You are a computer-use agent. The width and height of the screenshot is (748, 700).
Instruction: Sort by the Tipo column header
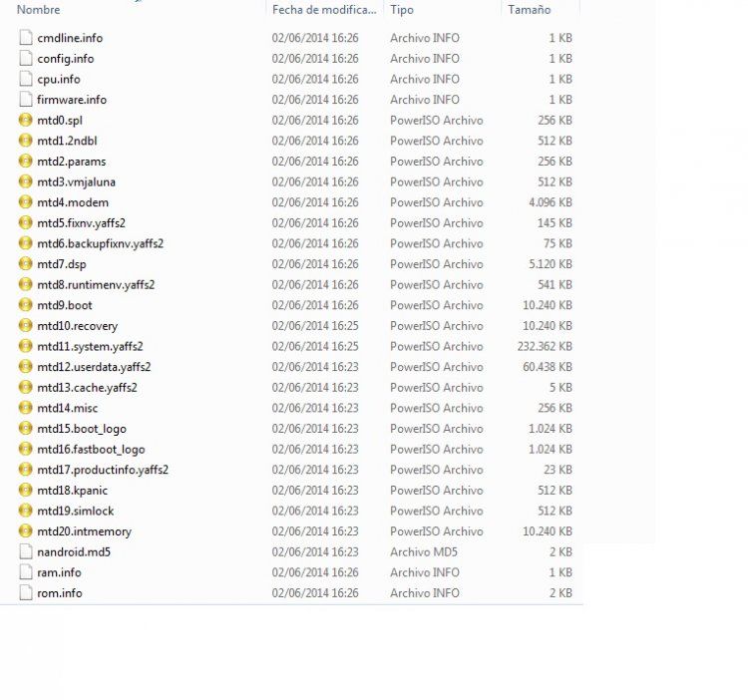click(x=402, y=10)
